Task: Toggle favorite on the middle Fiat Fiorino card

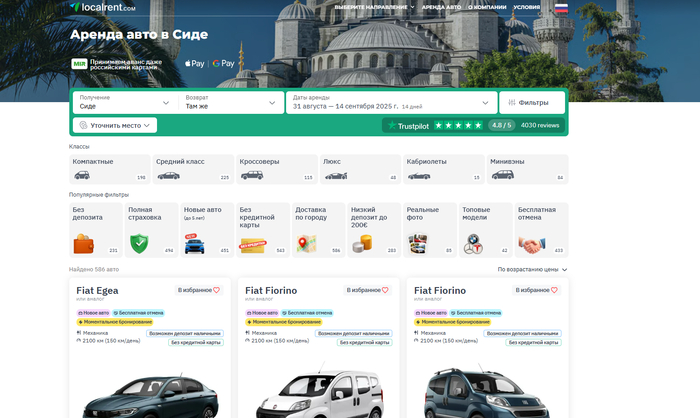Action: point(385,290)
